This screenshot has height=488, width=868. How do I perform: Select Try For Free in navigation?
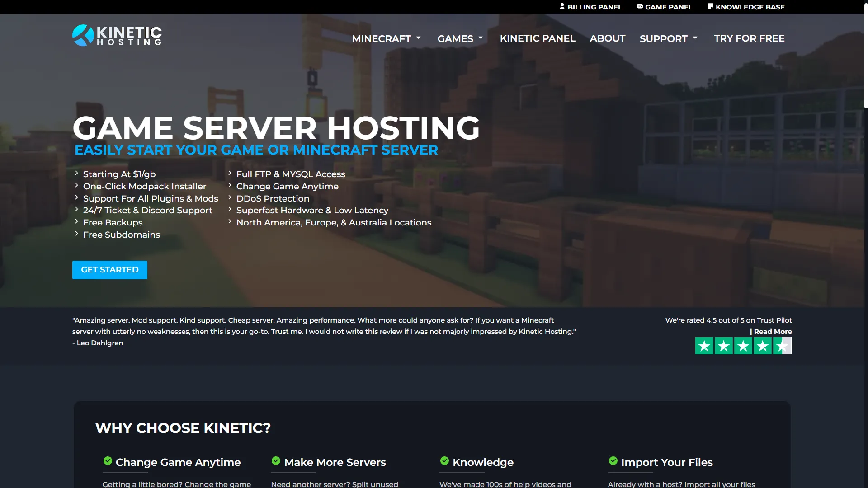(749, 38)
